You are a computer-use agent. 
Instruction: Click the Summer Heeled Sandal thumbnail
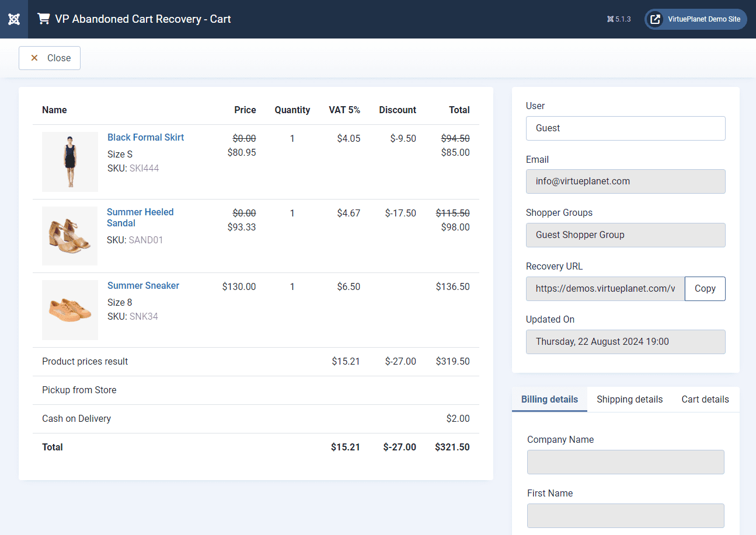(70, 236)
